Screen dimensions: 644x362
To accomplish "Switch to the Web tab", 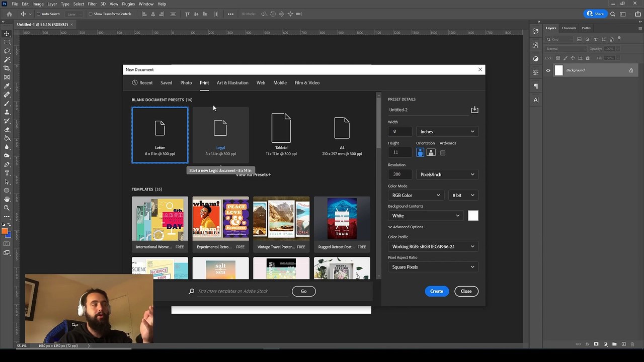I will pyautogui.click(x=261, y=82).
